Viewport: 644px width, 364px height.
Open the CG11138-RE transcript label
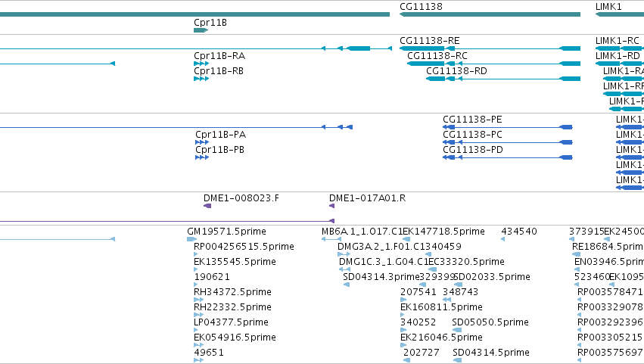click(430, 41)
